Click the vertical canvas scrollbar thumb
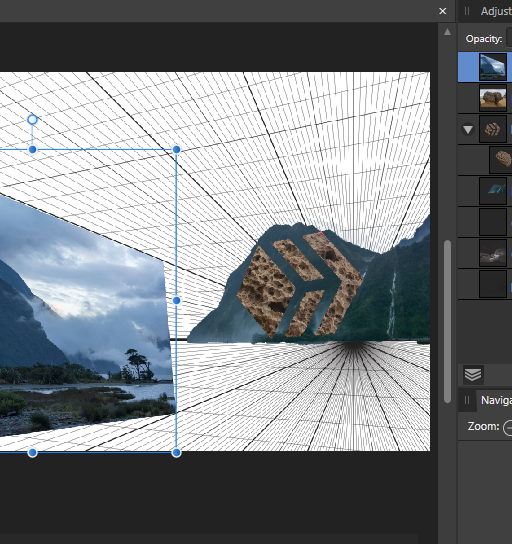Screen dimensions: 512x544 (447, 321)
